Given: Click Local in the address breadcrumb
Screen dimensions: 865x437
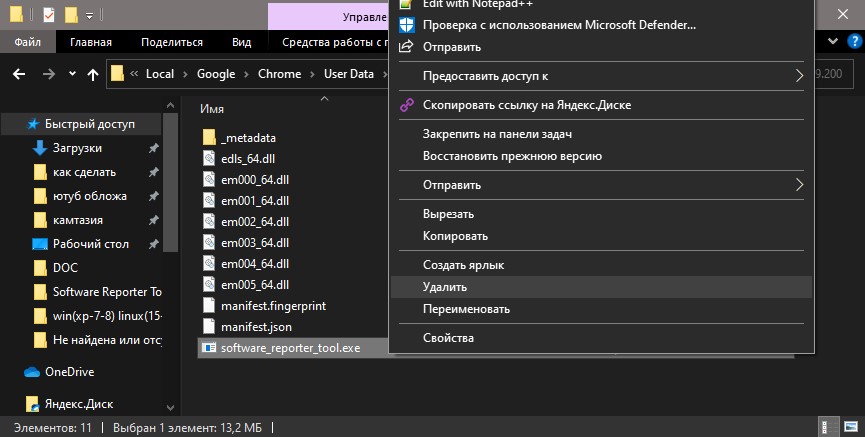Looking at the screenshot, I should pyautogui.click(x=159, y=74).
